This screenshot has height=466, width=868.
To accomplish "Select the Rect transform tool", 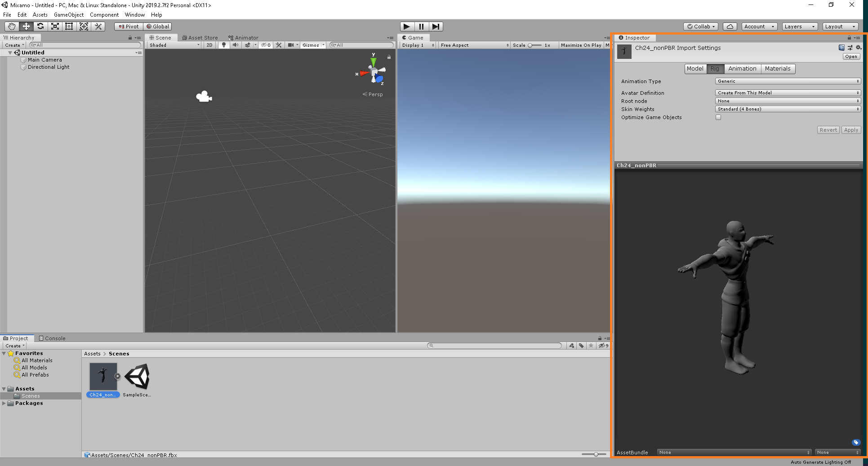I will tap(69, 27).
